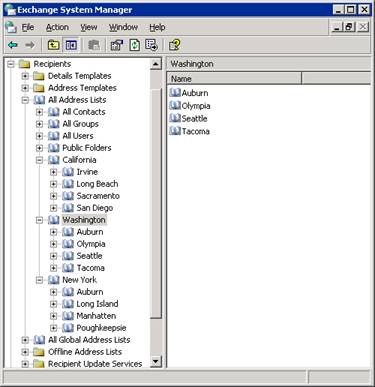The image size is (375, 387).
Task: Click the California address list icon
Action: [x=53, y=160]
